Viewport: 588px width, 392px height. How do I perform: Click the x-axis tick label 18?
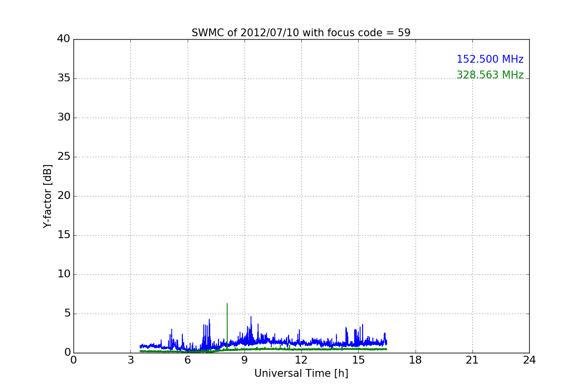coord(416,360)
